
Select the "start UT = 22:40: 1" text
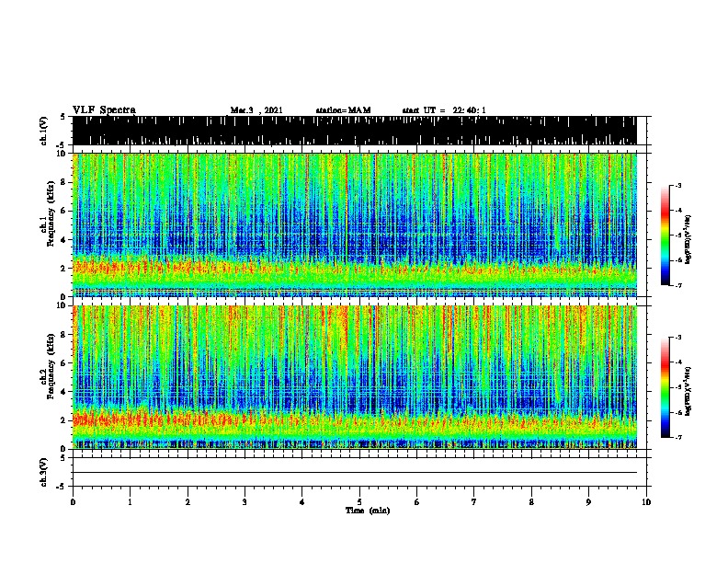[444, 110]
